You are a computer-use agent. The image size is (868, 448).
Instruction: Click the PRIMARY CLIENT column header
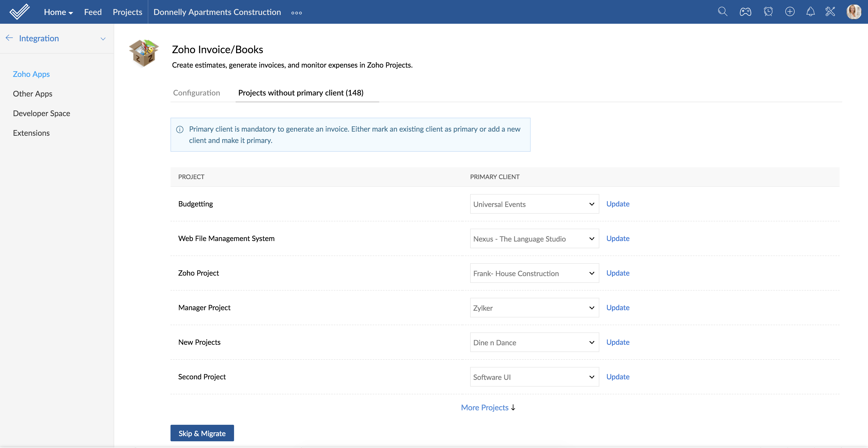coord(495,177)
